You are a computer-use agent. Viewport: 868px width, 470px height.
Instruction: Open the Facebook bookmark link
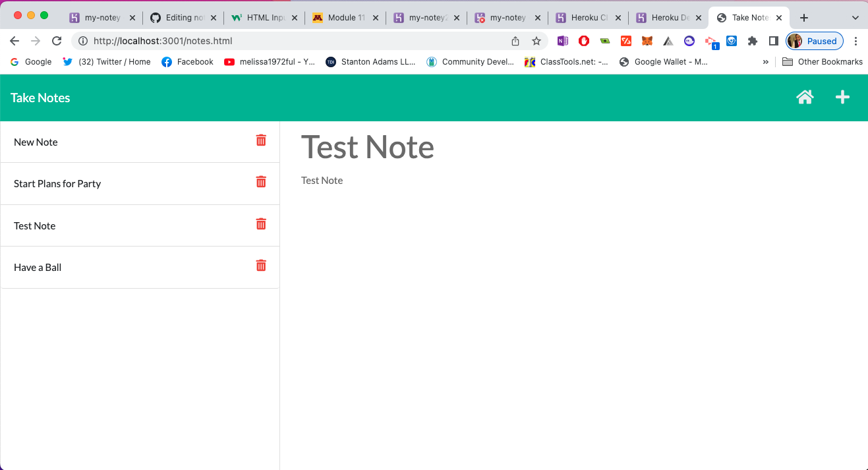coord(188,61)
